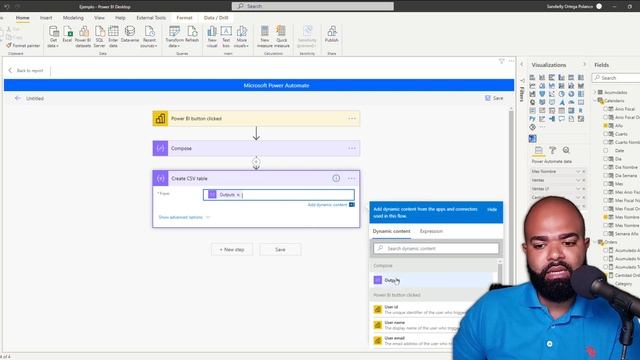This screenshot has width=640, height=360.
Task: Click the New step button
Action: click(232, 249)
